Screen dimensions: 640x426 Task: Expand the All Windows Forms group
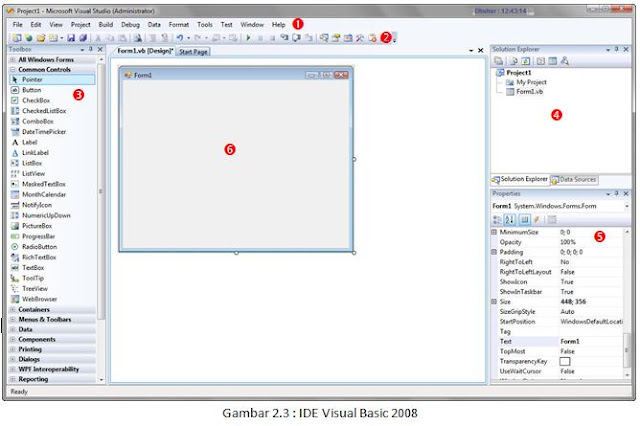click(13, 60)
